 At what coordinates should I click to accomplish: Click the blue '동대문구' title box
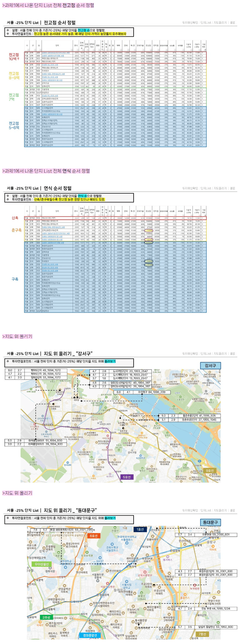click(210, 522)
